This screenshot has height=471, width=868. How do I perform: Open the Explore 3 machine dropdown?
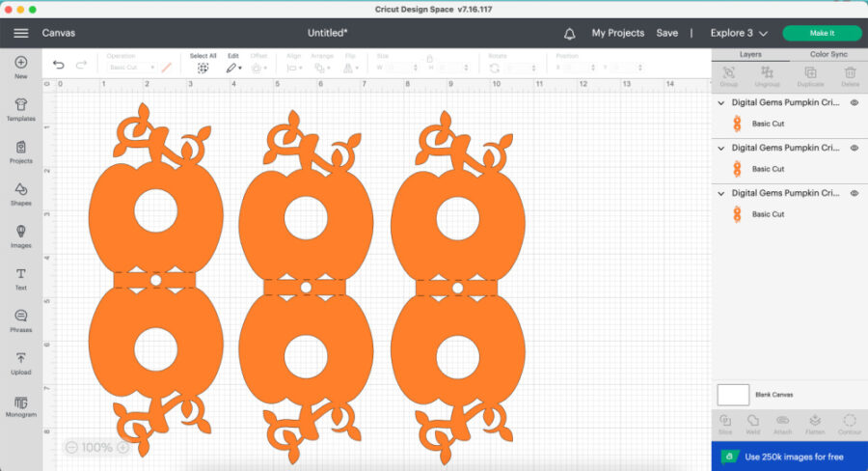pyautogui.click(x=739, y=33)
